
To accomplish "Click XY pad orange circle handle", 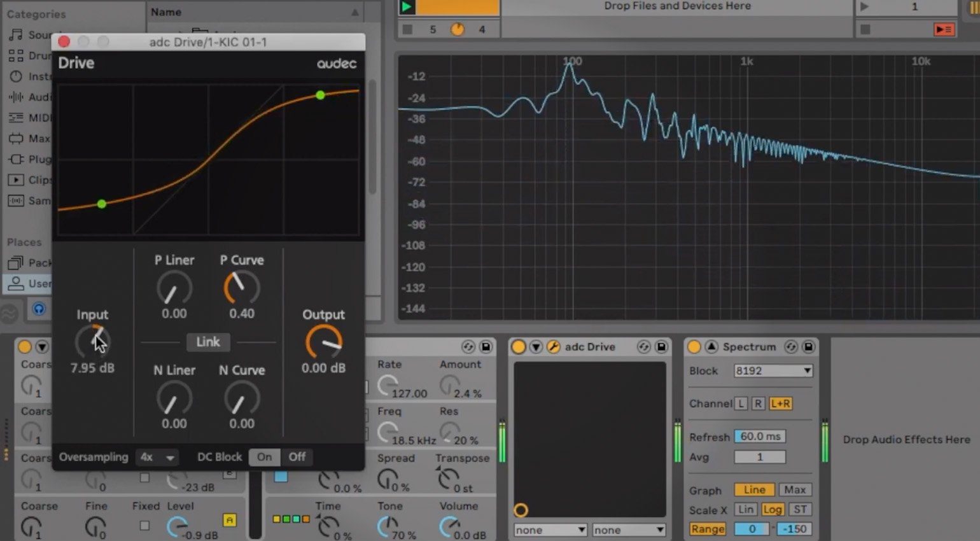I will tap(521, 510).
